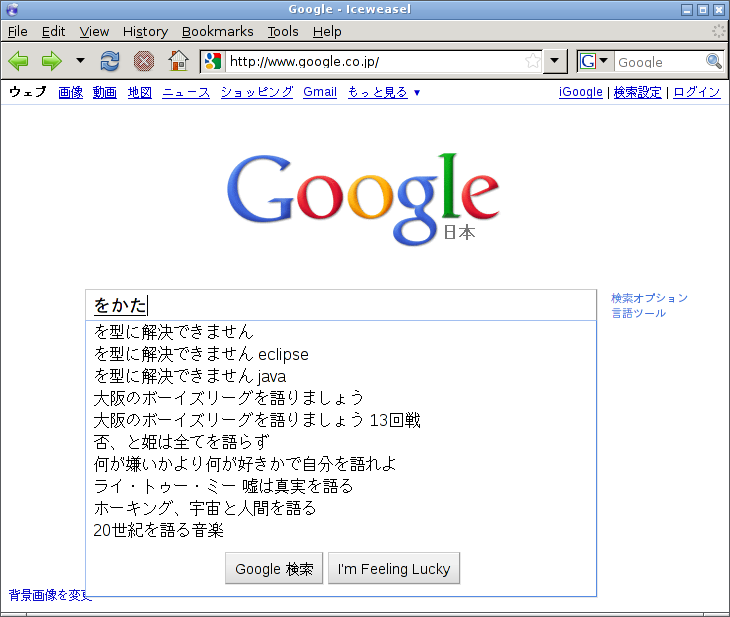Select suggestion 何が嫌いかより何が好きかで自分を語れよ
Image resolution: width=730 pixels, height=617 pixels.
341,464
